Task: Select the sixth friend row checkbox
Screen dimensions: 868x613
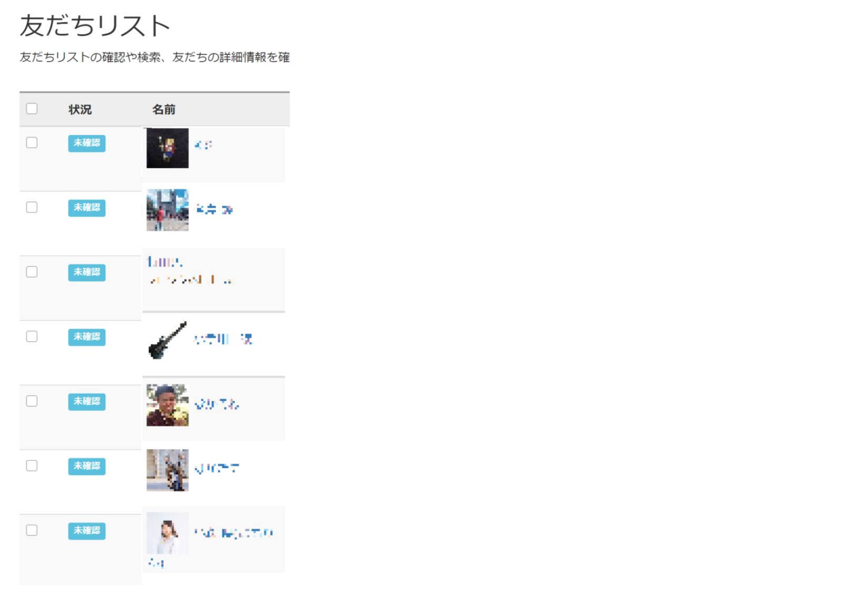Action: click(32, 465)
